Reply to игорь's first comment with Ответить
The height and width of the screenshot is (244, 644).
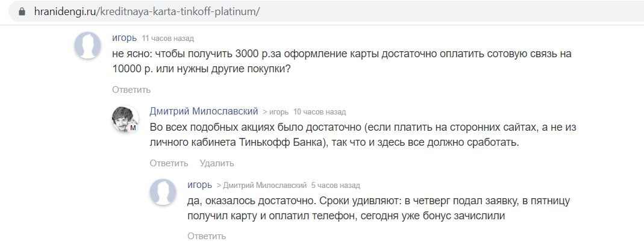click(131, 90)
